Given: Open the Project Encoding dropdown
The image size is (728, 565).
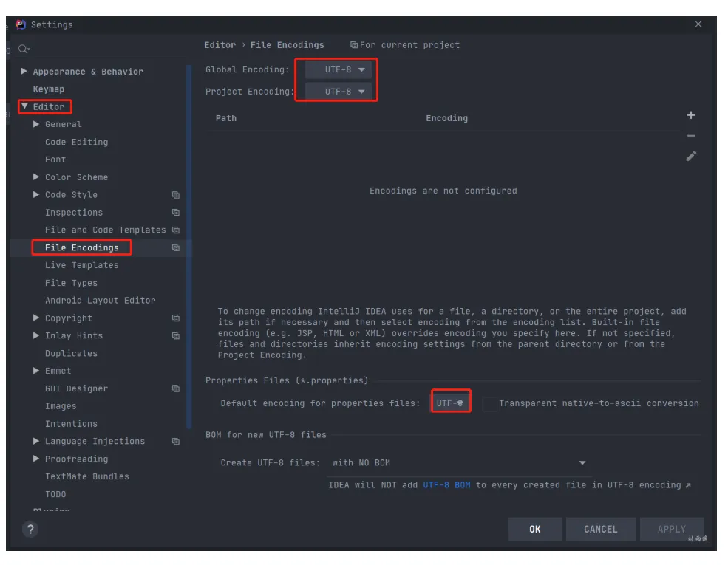Looking at the screenshot, I should tap(338, 92).
